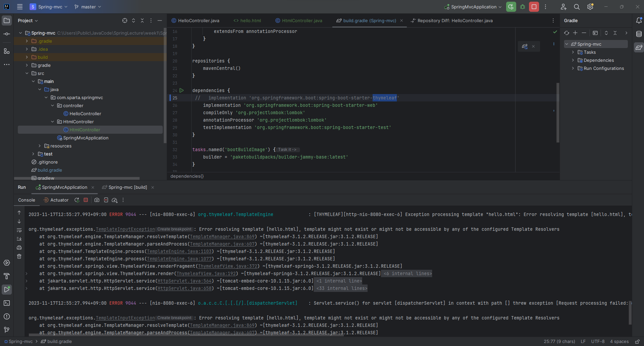Viewport: 644px width, 346px height.
Task: Switch to HtmlController.java editor tab
Action: [299, 20]
